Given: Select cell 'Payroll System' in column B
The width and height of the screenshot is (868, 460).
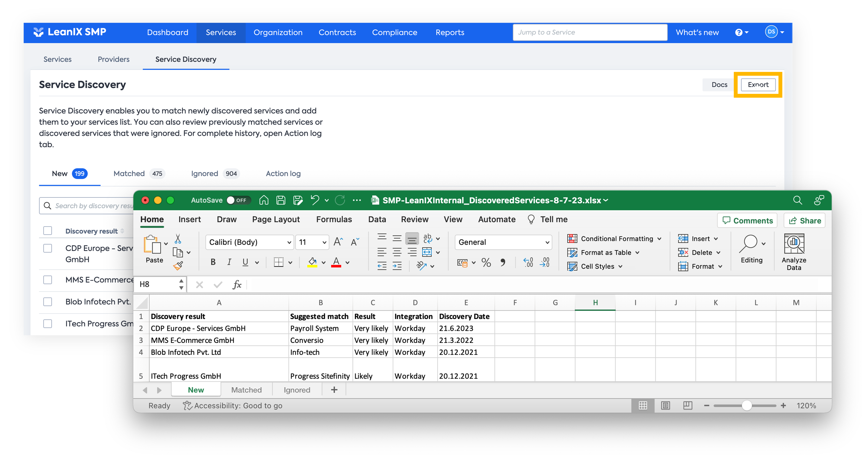Looking at the screenshot, I should pos(320,329).
